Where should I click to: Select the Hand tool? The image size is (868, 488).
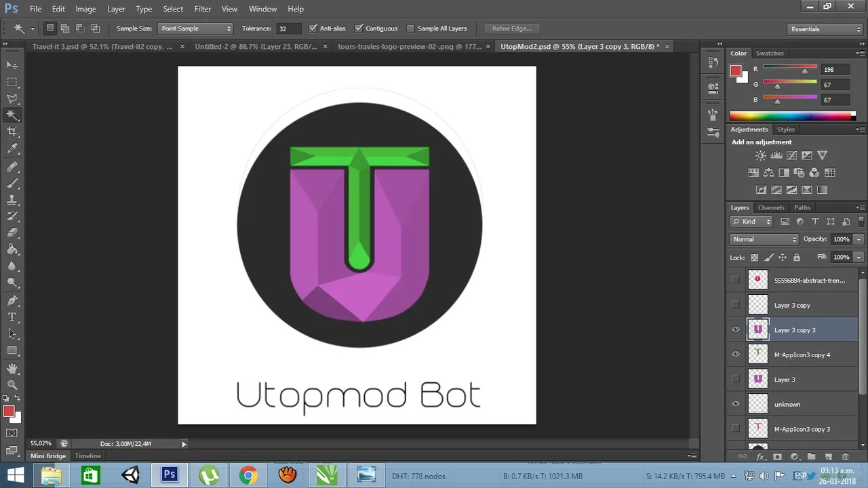(12, 369)
